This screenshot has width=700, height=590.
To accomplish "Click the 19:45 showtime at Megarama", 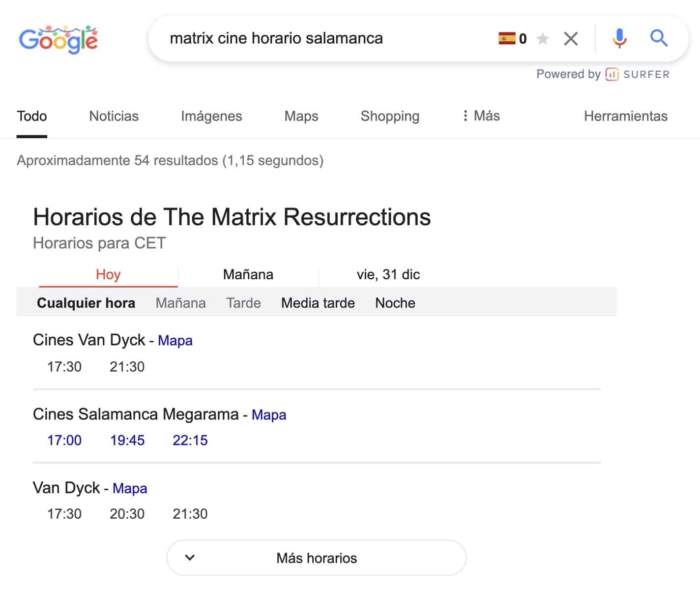I will tap(127, 440).
